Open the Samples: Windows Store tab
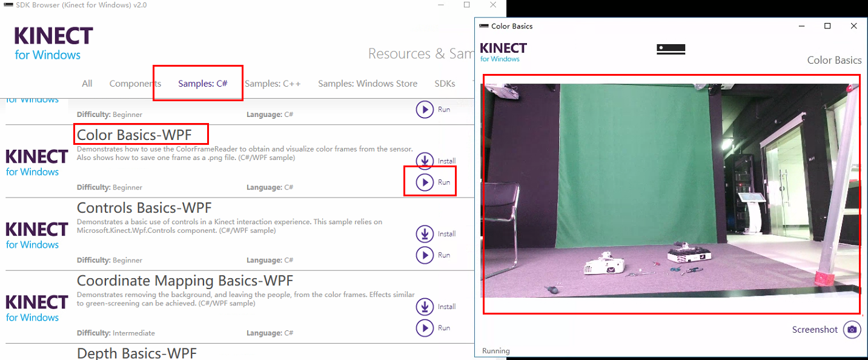Image resolution: width=868 pixels, height=360 pixels. point(368,84)
